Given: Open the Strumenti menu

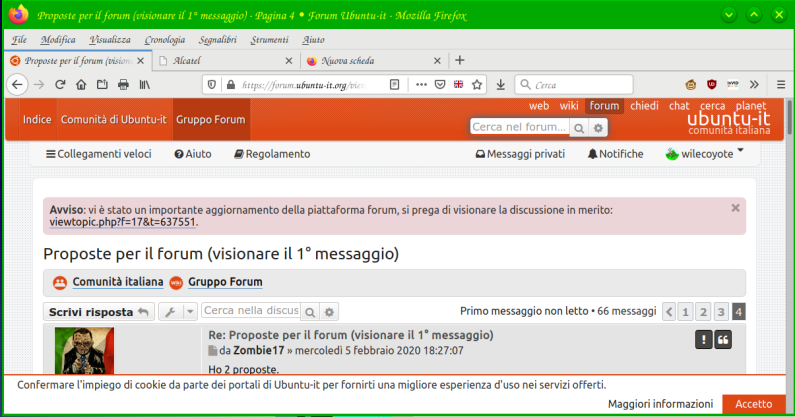Looking at the screenshot, I should [x=269, y=40].
